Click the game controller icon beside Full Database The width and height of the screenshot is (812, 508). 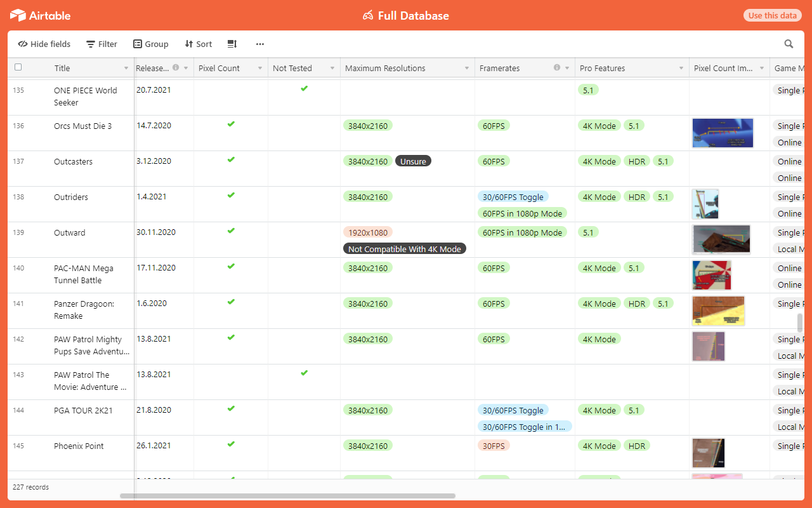368,16
